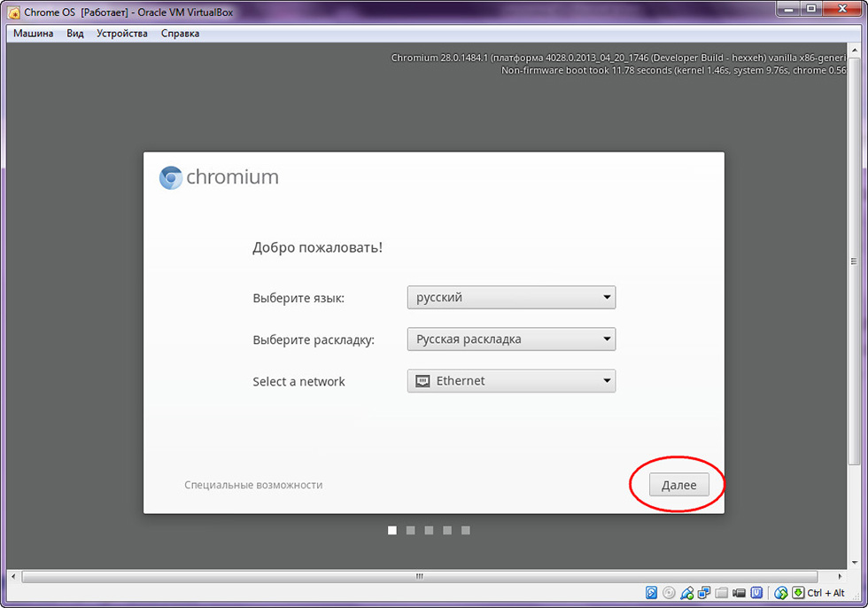Click the VirtualBox window title bar icon
The image size is (868, 608).
(x=14, y=12)
